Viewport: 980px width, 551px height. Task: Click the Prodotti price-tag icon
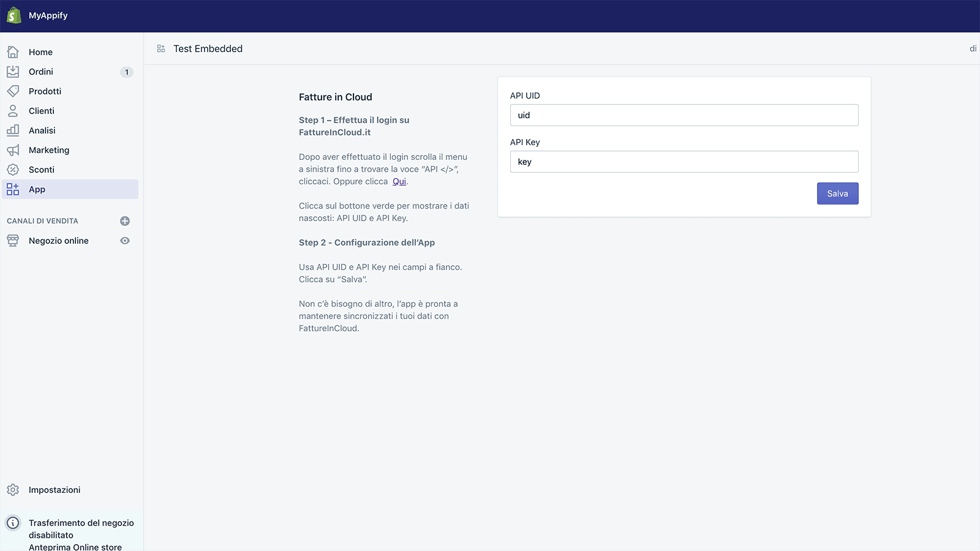coord(13,91)
